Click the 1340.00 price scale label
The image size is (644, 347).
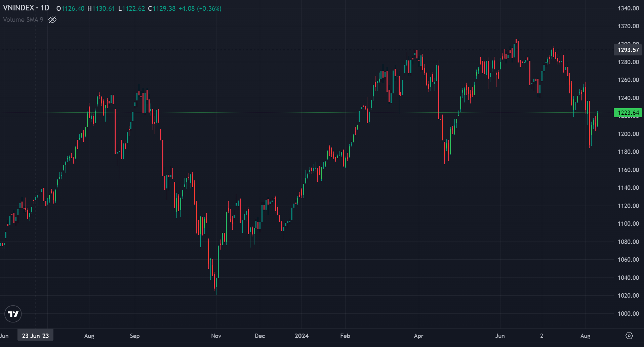[628, 8]
